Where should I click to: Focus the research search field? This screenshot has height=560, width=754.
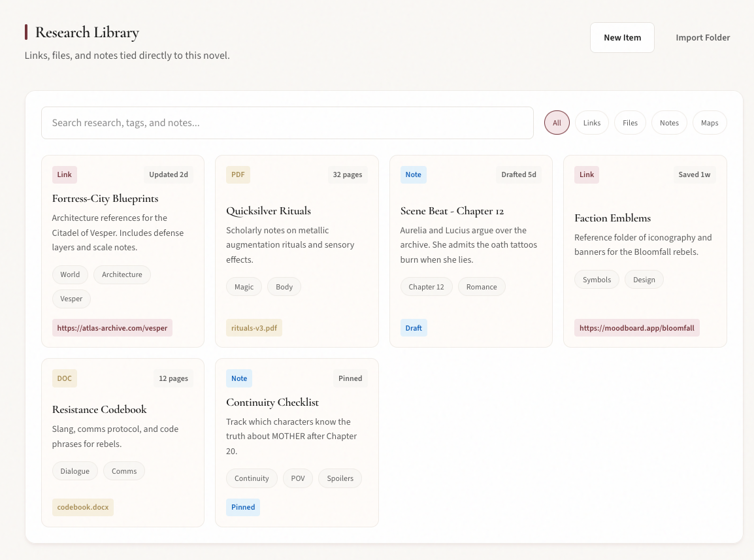pyautogui.click(x=287, y=123)
